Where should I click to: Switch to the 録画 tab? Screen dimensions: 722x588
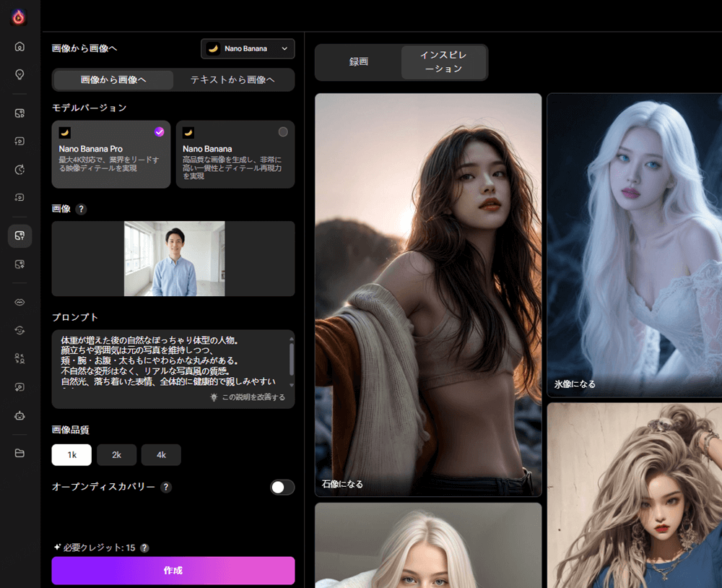[360, 63]
